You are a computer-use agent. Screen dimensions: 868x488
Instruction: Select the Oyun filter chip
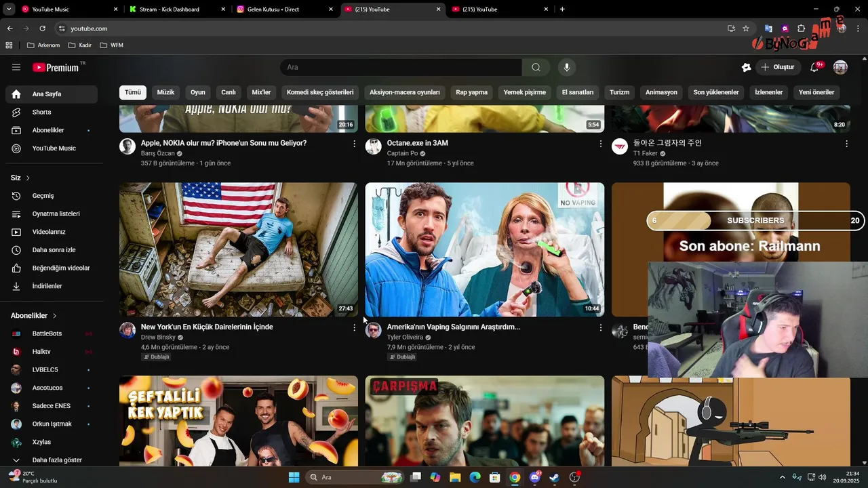click(198, 92)
